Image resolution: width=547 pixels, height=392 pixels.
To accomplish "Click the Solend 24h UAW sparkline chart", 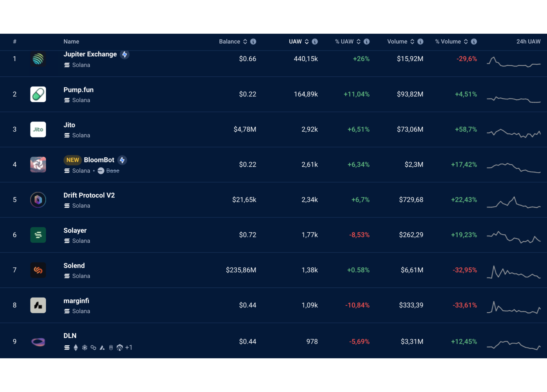I will pyautogui.click(x=513, y=272).
